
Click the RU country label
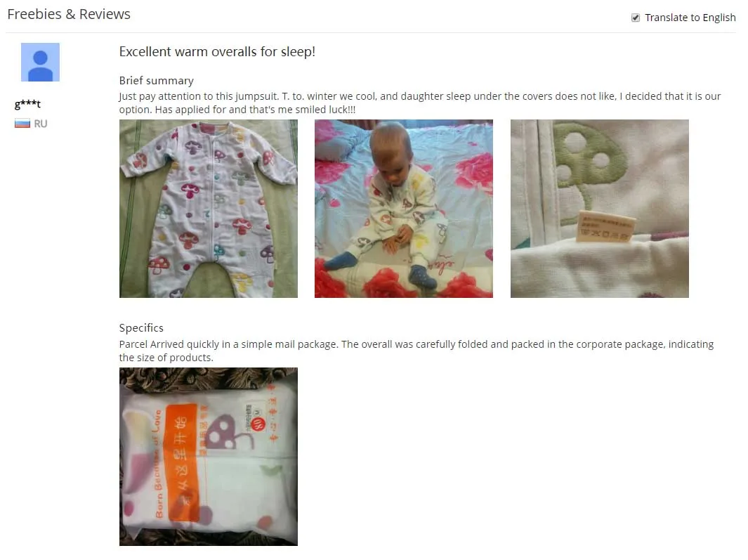point(41,124)
